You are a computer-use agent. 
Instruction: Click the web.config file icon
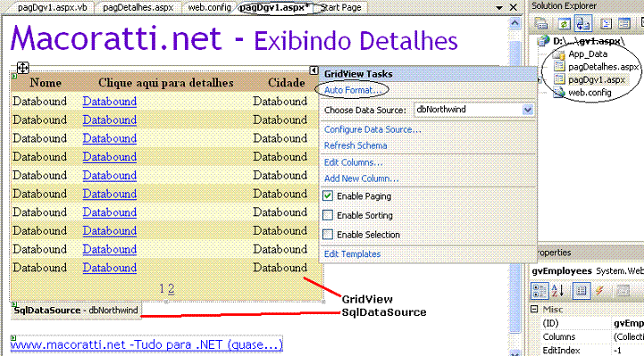click(559, 92)
